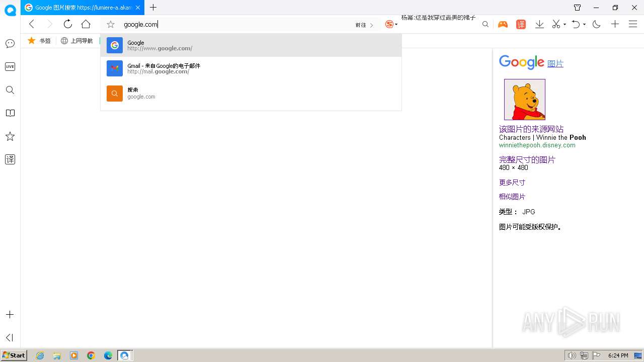Click the google.com address input field
The image size is (644, 362).
236,24
